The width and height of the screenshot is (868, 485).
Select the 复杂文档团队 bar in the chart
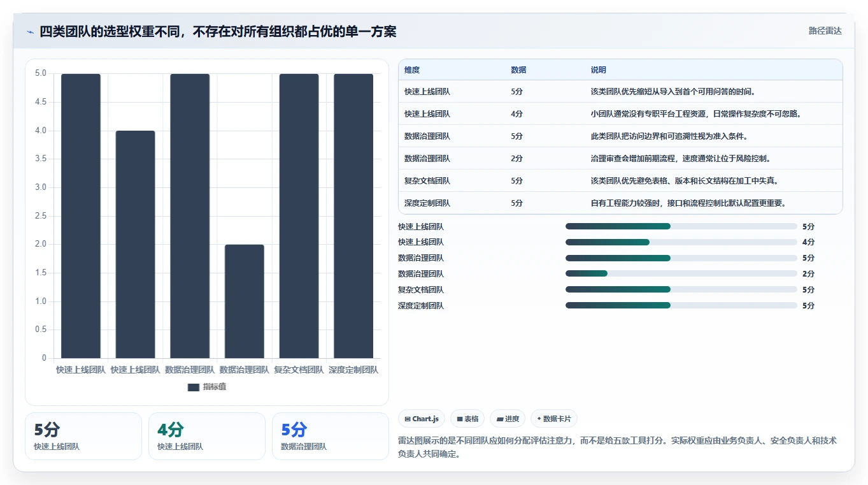coord(299,216)
